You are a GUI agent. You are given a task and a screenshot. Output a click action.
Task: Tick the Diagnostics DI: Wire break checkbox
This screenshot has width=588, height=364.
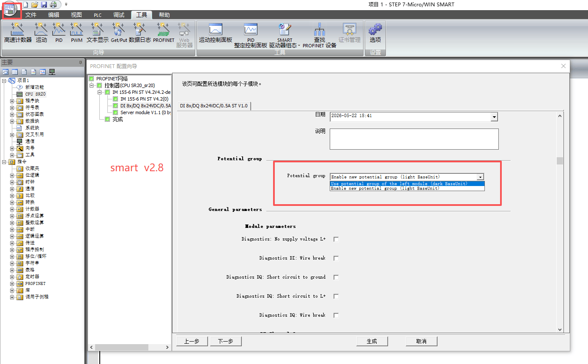336,258
